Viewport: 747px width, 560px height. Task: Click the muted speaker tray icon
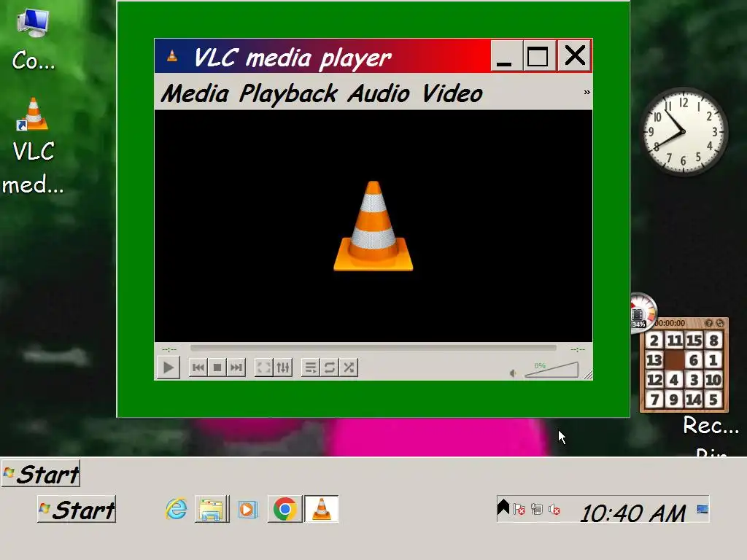[554, 510]
